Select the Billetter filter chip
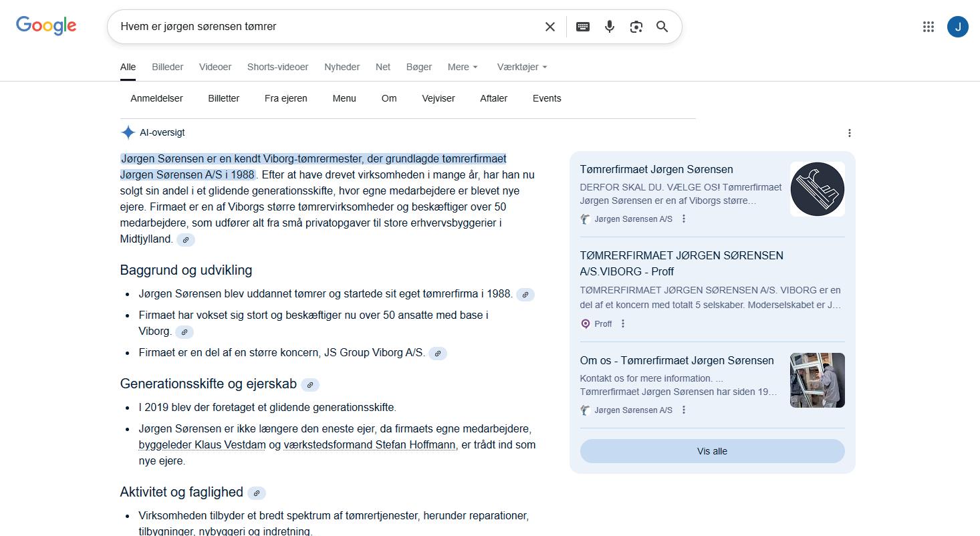The height and width of the screenshot is (536, 980). (x=224, y=98)
